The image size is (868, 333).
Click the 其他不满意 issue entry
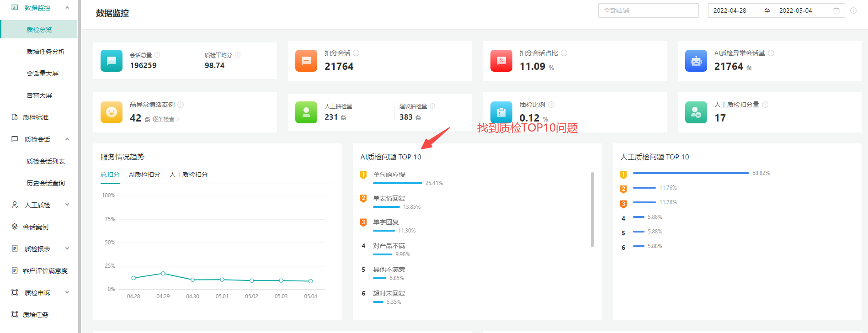(x=389, y=270)
